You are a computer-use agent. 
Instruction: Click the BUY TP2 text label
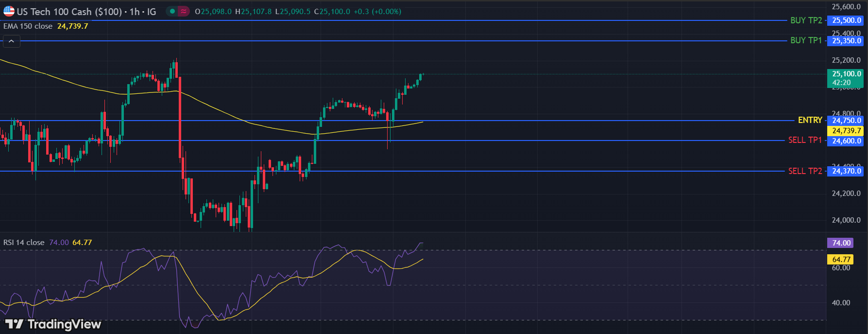point(806,20)
